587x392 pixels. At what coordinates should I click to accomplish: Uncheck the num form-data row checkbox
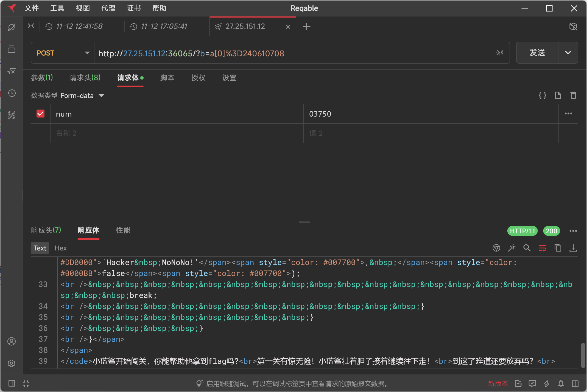(41, 114)
